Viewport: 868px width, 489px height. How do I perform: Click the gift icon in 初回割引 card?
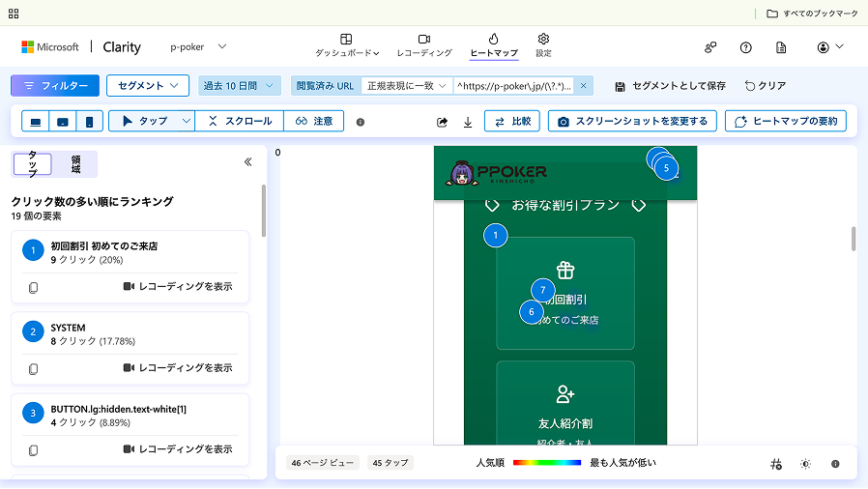coord(565,271)
